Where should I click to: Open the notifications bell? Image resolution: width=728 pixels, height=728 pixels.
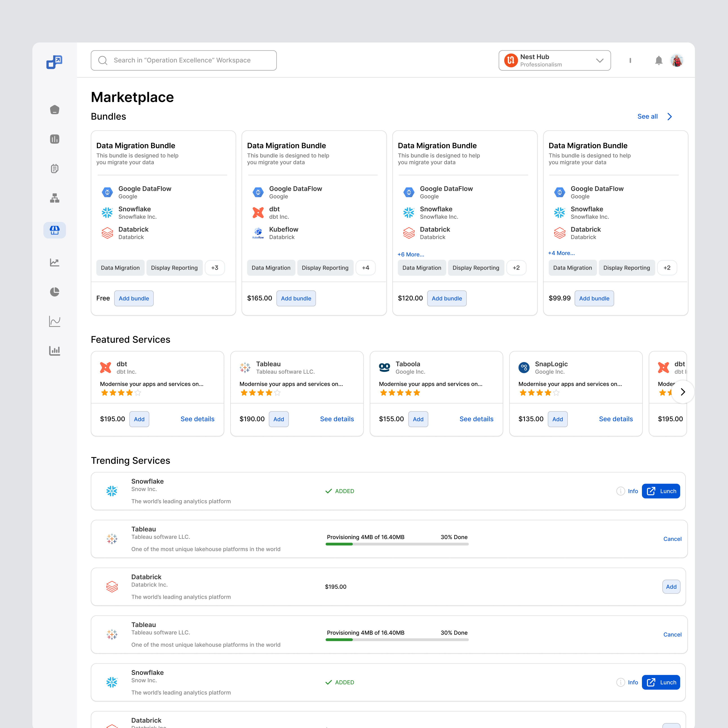[x=659, y=60]
